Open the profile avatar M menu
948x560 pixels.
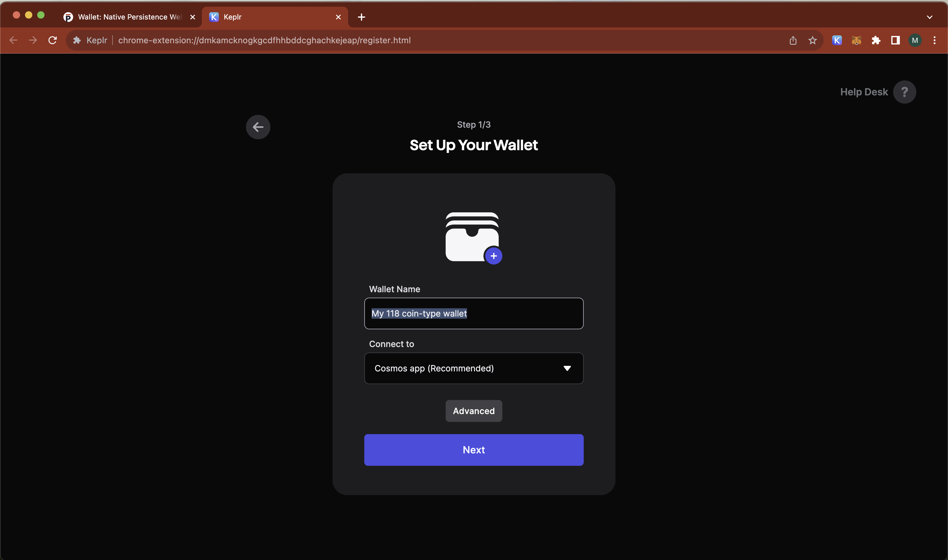tap(915, 41)
